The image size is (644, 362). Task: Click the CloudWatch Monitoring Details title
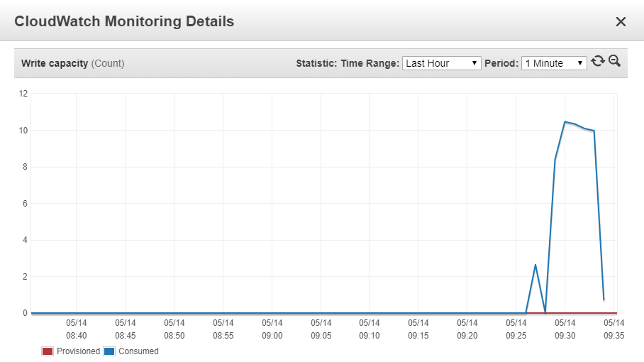124,21
